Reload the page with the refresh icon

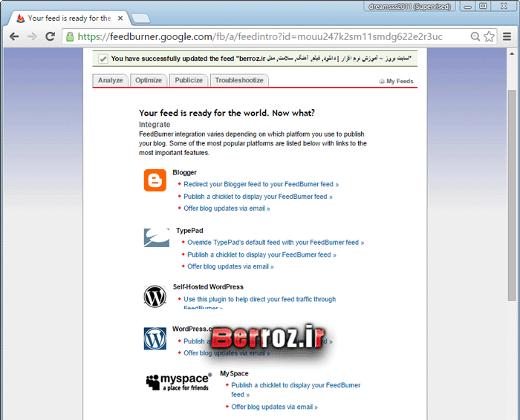click(x=50, y=36)
